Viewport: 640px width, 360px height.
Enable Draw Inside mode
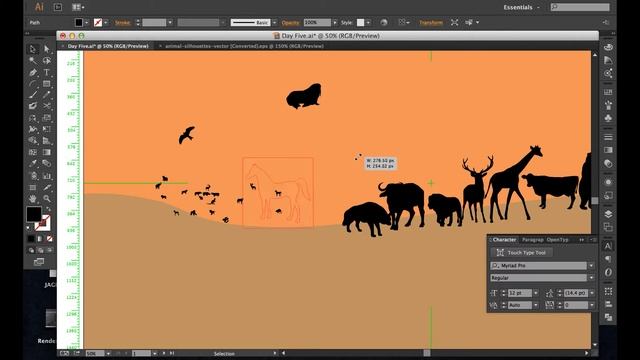(49, 250)
